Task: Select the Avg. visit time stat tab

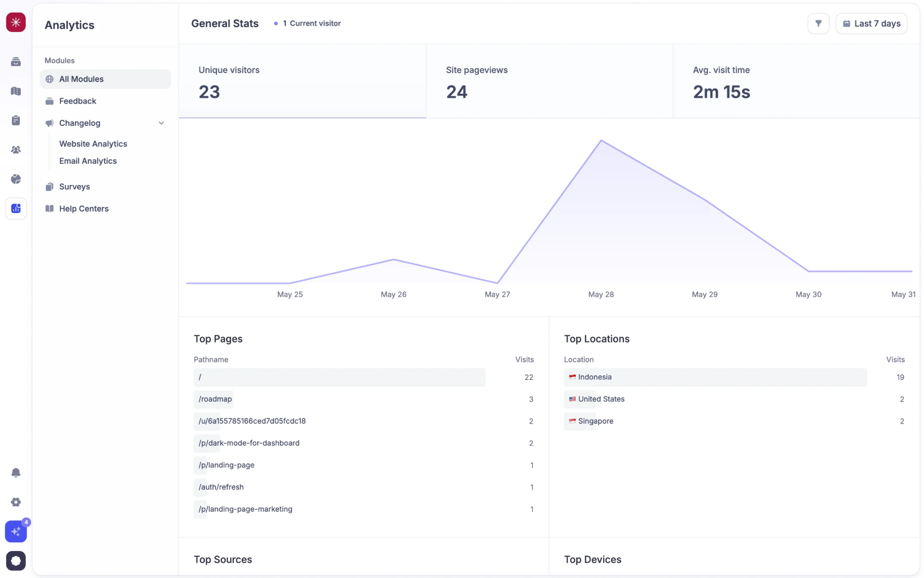Action: (x=796, y=81)
